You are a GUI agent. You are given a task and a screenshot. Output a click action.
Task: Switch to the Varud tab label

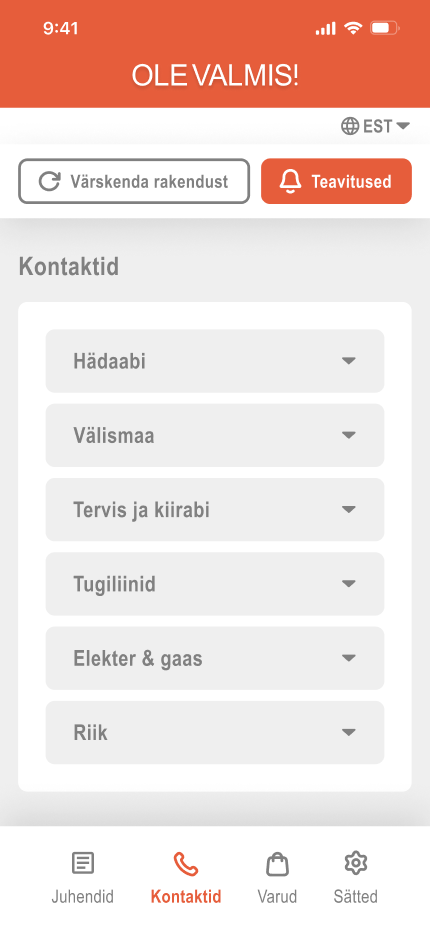click(277, 896)
